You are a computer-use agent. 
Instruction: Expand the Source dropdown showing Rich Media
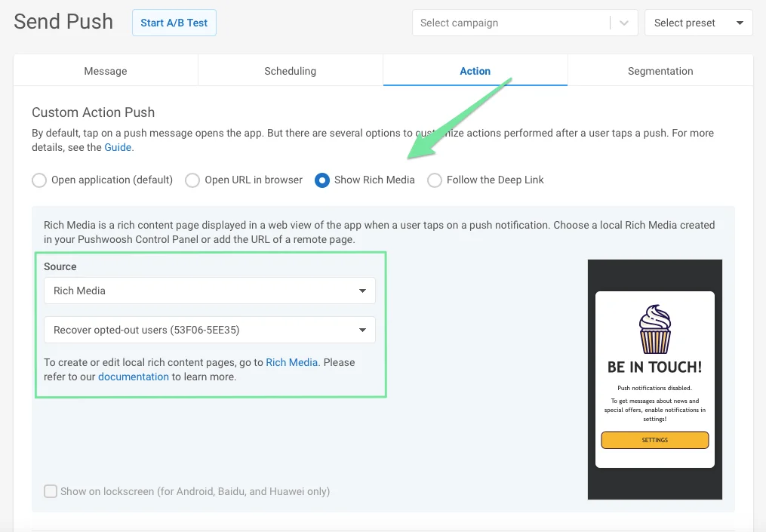(209, 291)
